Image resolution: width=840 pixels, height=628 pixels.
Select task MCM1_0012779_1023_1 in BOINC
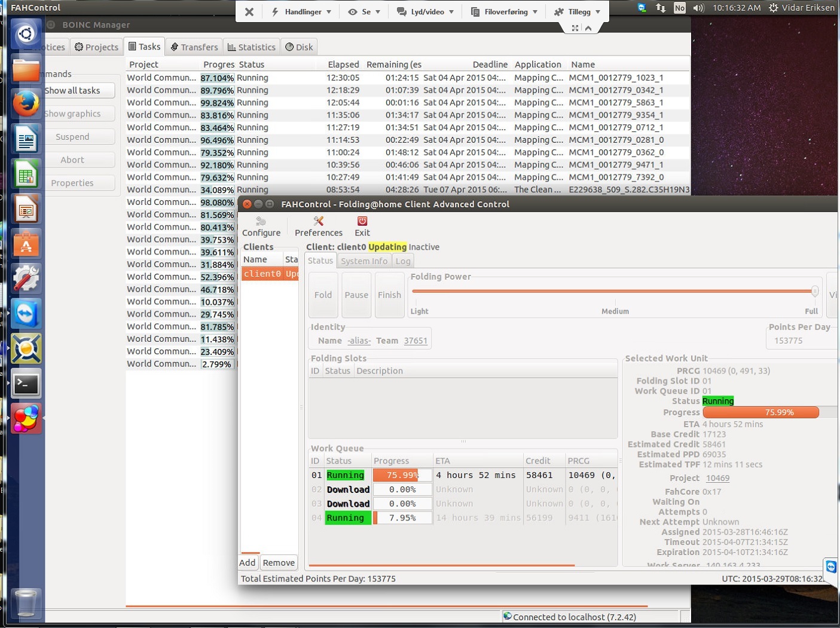pos(408,78)
